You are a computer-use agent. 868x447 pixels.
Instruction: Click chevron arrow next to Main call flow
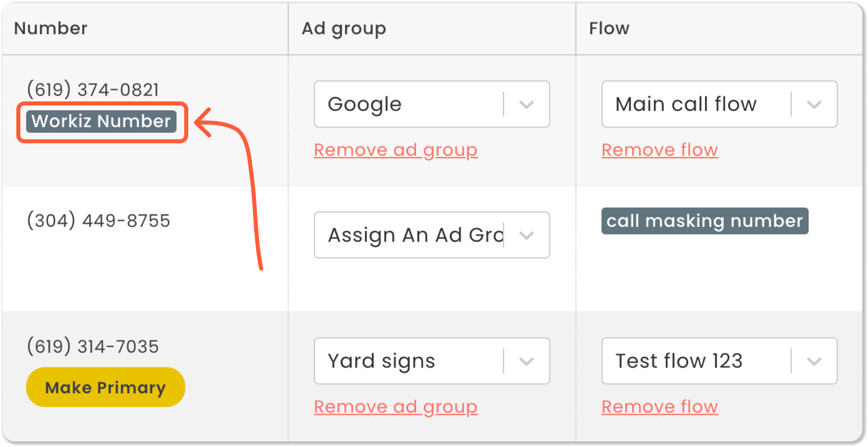814,105
